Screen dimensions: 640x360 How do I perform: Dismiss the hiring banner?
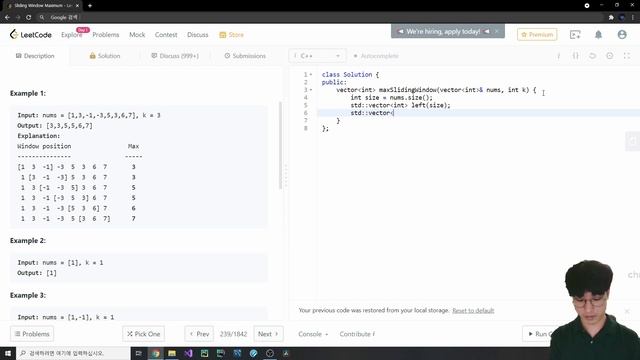click(x=497, y=31)
